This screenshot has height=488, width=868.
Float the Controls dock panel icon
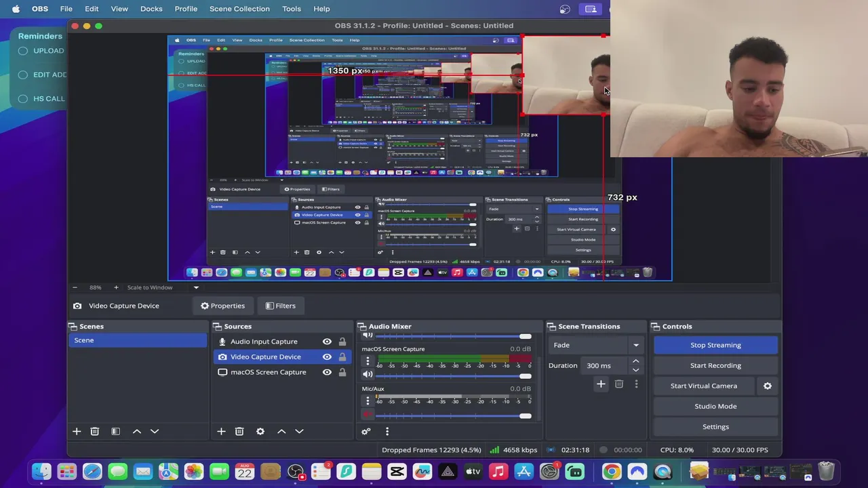[x=656, y=326]
